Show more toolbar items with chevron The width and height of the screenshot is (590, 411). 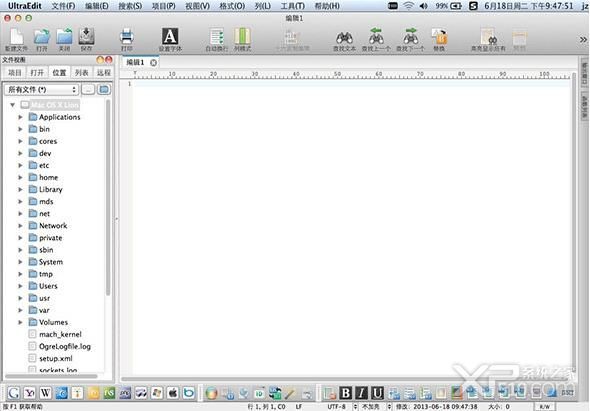point(583,40)
